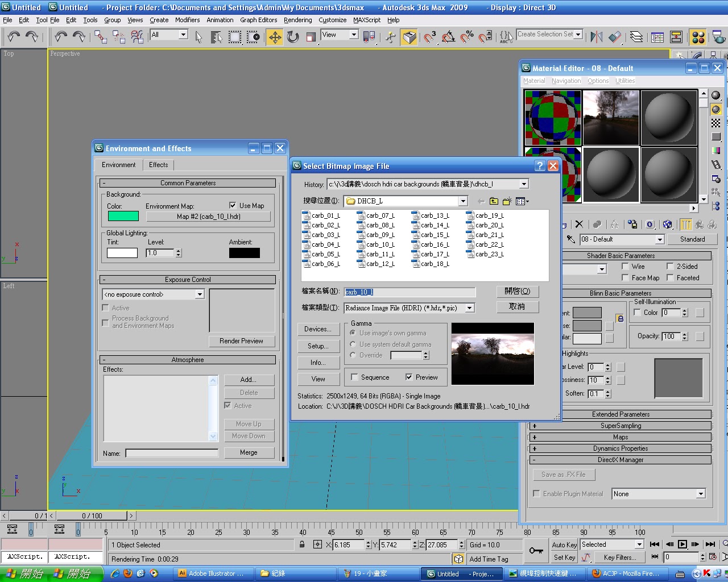The image size is (728, 582).
Task: Click the 取消 cancel button
Action: (x=517, y=306)
